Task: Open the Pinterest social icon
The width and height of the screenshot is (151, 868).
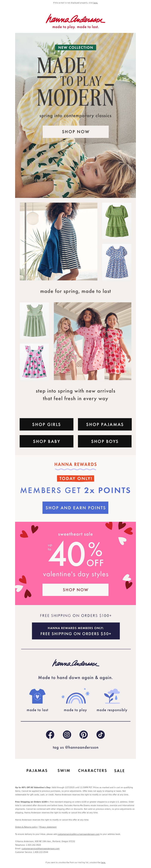Action: pyautogui.click(x=83, y=735)
